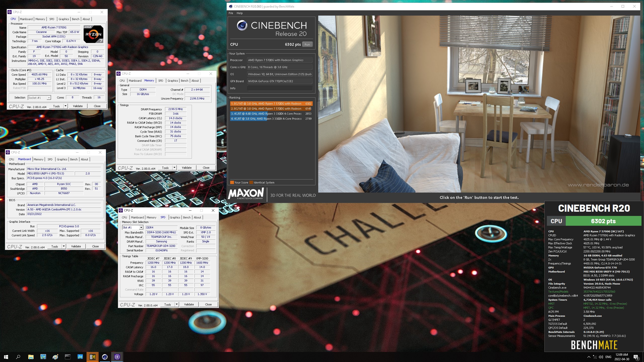Select Mainboard tab in CPU-Z processor window

coord(26,19)
